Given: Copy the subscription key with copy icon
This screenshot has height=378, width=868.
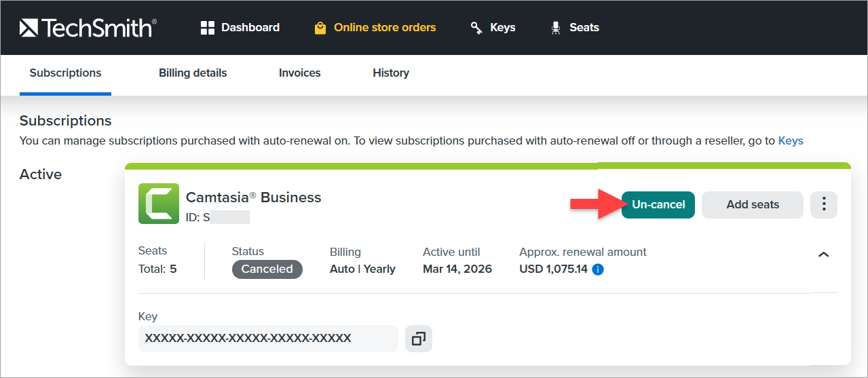Looking at the screenshot, I should coord(419,338).
